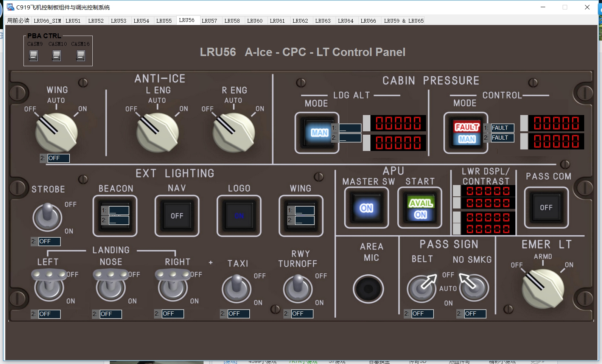The width and height of the screenshot is (602, 364).
Task: Switch to the LRU54 tab
Action: coord(141,21)
